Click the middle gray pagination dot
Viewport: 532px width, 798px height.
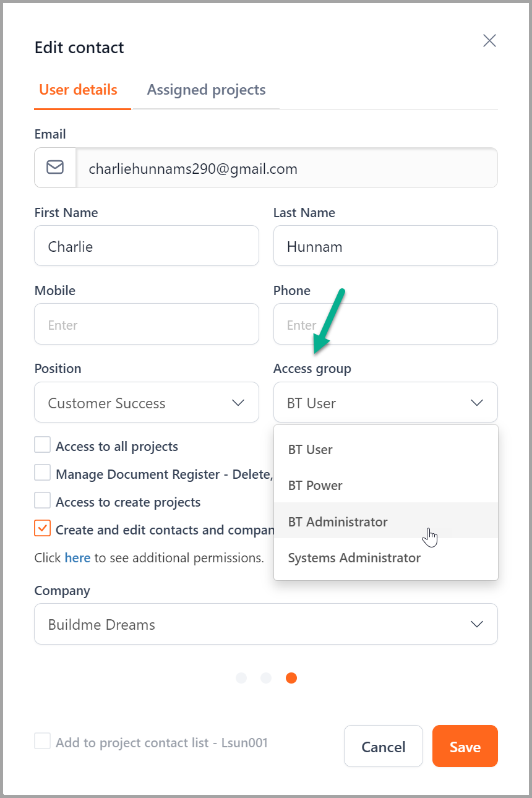(x=266, y=678)
